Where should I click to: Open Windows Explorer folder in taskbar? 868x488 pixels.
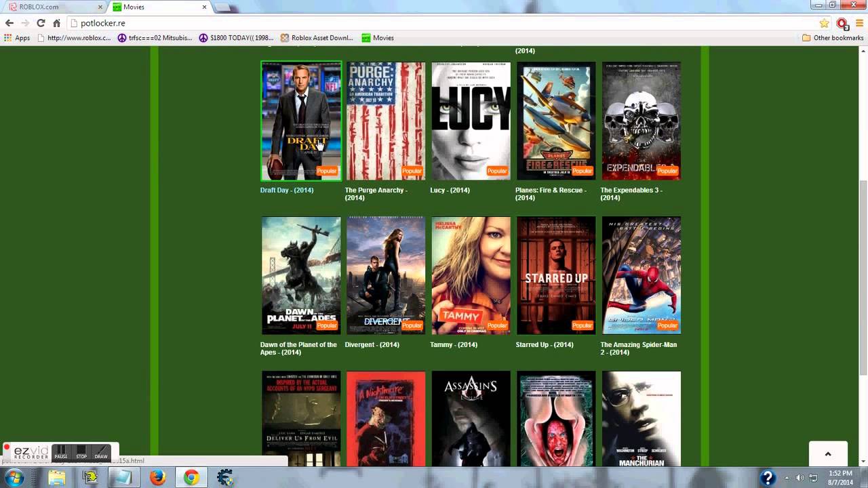(57, 478)
